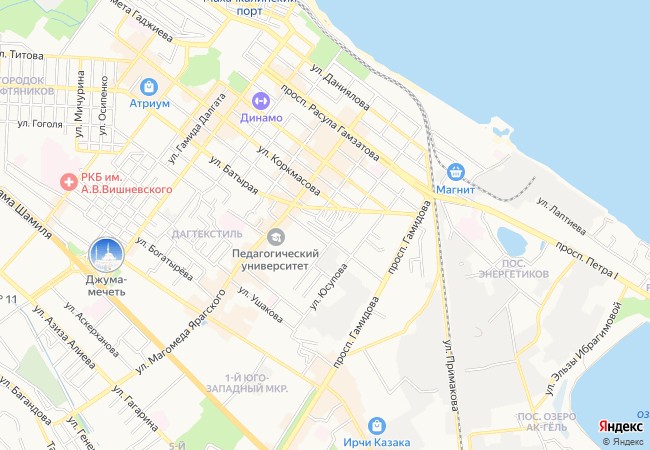This screenshot has height=450, width=650.
Task: Select the ПОС. ОЗЕРО АК-ГЁЛЬ label
Action: [546, 422]
